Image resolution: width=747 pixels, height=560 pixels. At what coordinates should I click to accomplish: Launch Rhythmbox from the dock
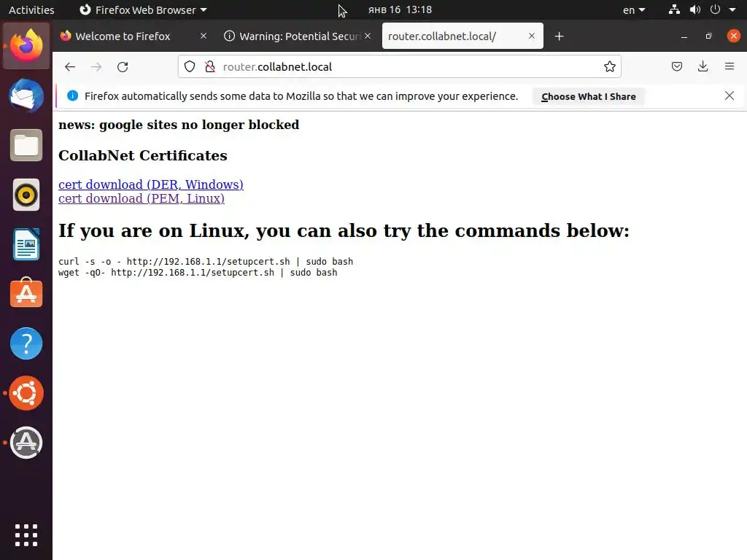point(26,195)
